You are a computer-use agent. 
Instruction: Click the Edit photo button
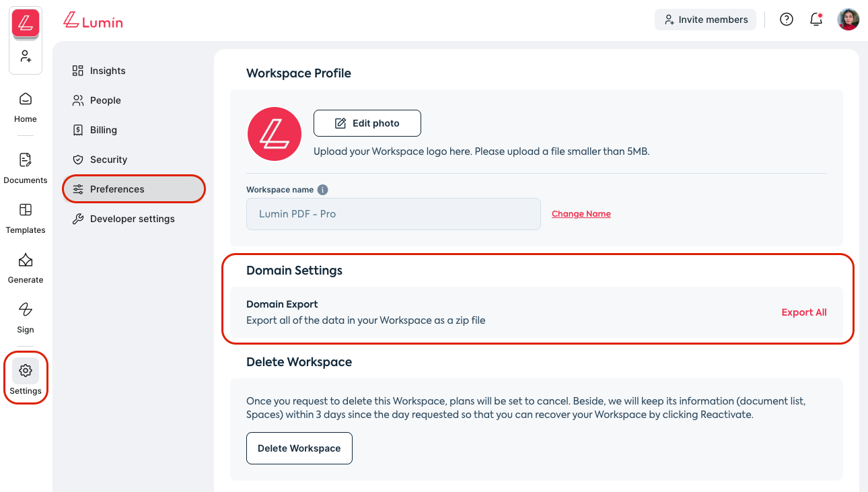[367, 123]
